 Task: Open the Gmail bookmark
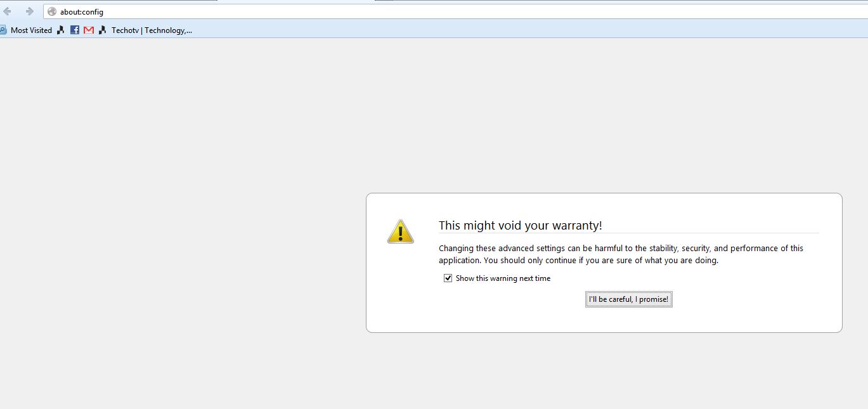pyautogui.click(x=89, y=30)
